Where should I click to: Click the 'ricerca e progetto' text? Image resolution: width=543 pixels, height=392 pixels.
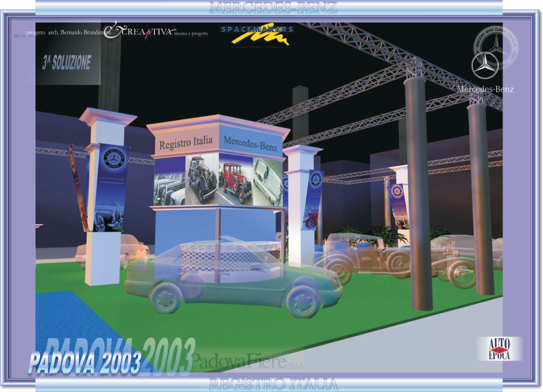tap(191, 34)
